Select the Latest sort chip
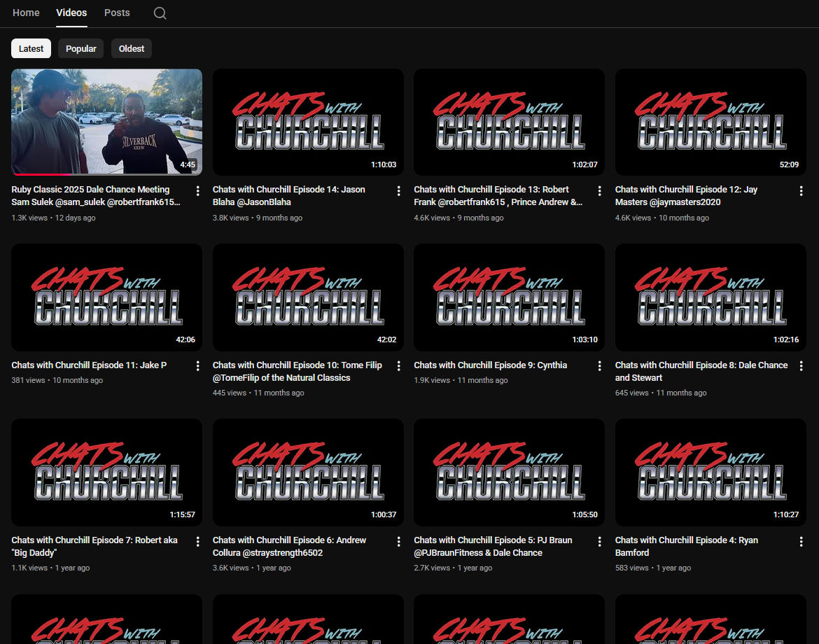The height and width of the screenshot is (644, 819). 31,48
